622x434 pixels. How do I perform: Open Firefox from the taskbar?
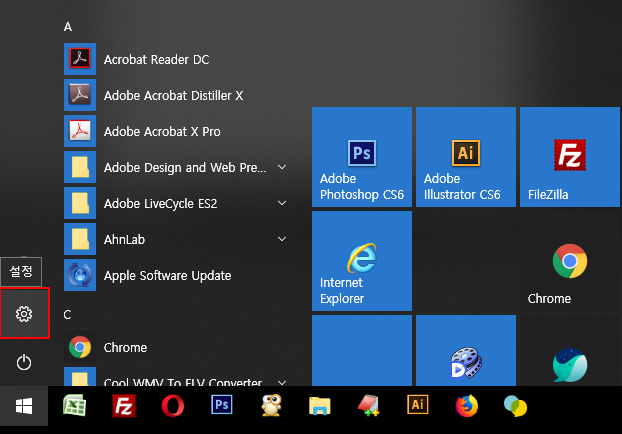pos(466,405)
